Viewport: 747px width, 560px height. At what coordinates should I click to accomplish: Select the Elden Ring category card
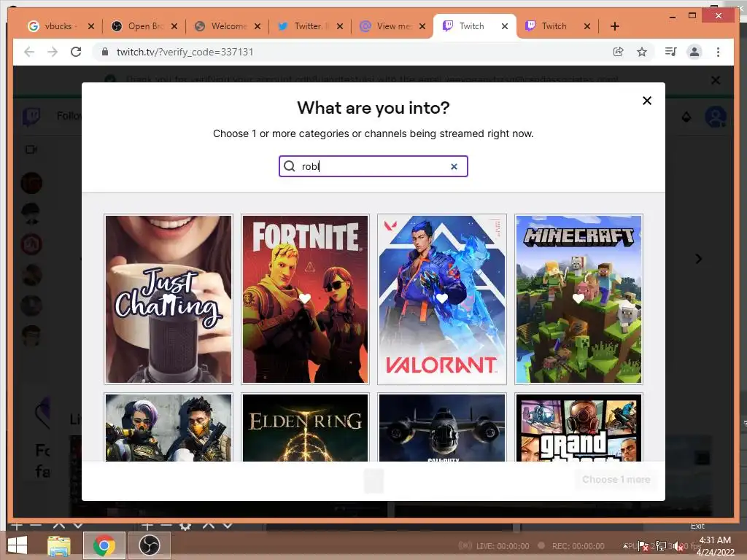pos(306,427)
